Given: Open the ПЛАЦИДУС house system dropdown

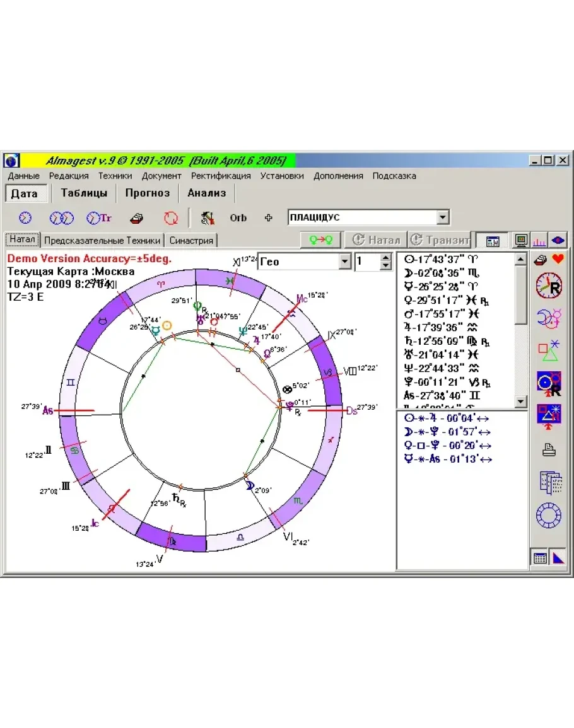Looking at the screenshot, I should (443, 217).
